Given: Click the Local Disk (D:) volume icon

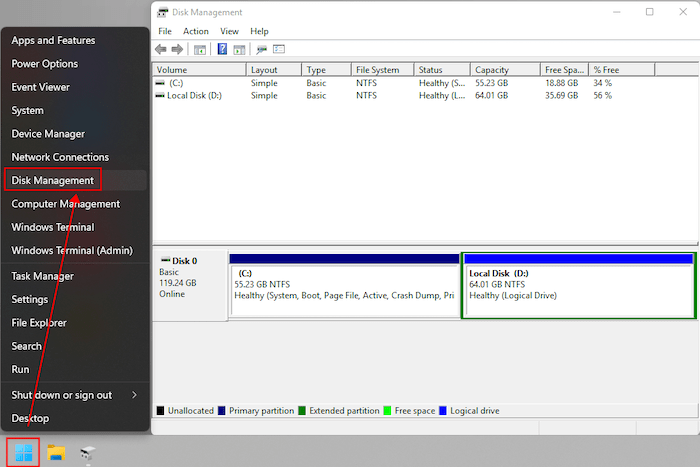Looking at the screenshot, I should [161, 96].
